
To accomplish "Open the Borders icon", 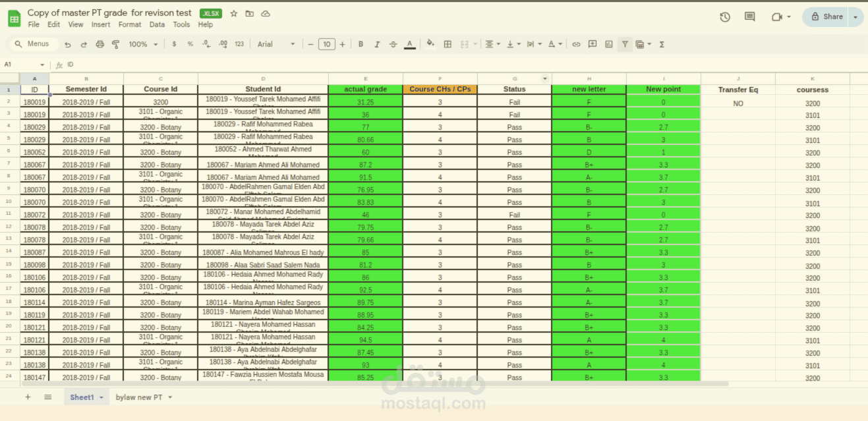I will [448, 44].
